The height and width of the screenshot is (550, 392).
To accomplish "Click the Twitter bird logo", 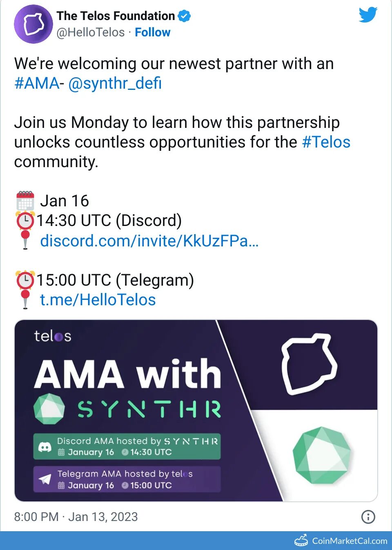I will 368,15.
